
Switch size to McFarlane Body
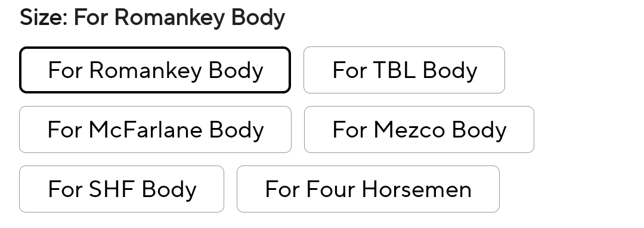point(155,130)
